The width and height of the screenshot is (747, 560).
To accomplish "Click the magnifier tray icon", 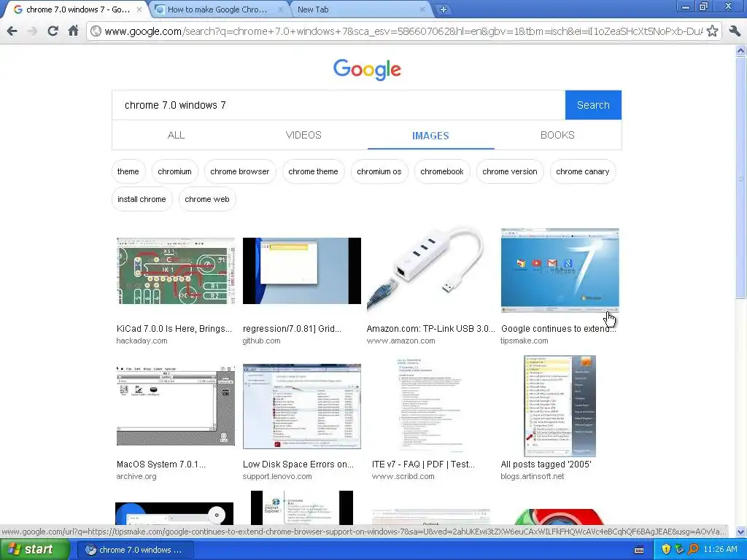I will [x=693, y=550].
